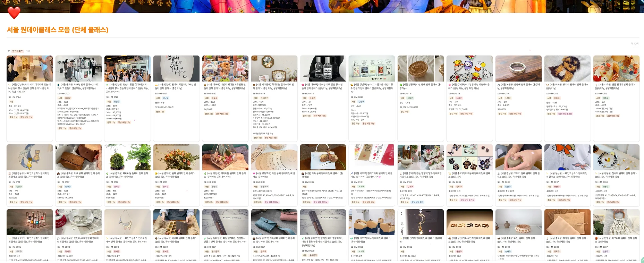Screen dimensions: 644x263
Task: Click the page title 서울 원데이클래스 모음
Action: point(58,30)
